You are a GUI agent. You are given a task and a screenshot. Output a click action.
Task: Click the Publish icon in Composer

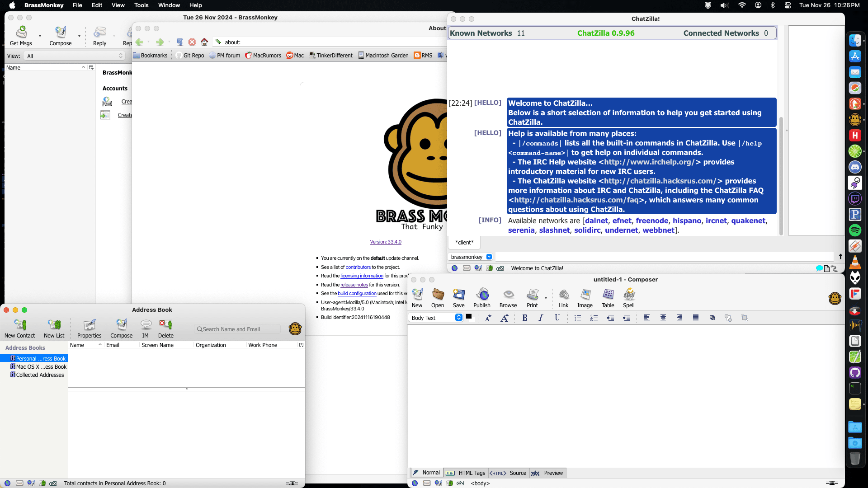pyautogui.click(x=482, y=295)
